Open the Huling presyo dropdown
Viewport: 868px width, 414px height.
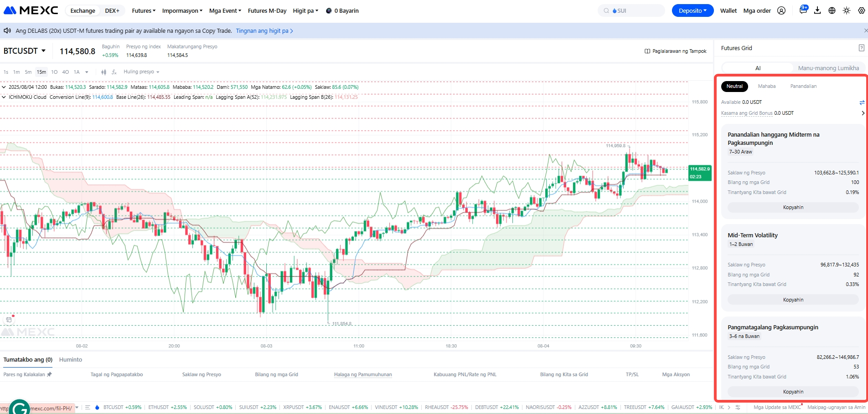pos(141,72)
